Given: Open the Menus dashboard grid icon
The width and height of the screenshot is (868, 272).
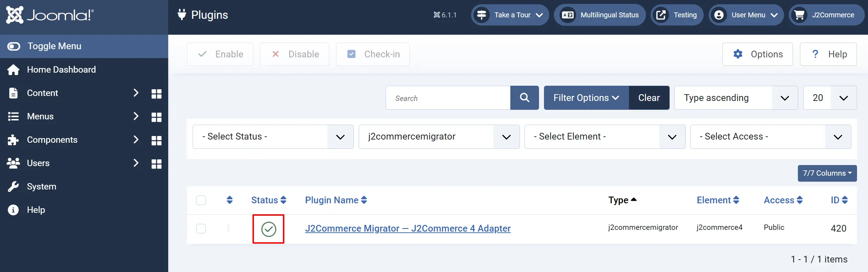Looking at the screenshot, I should (157, 117).
